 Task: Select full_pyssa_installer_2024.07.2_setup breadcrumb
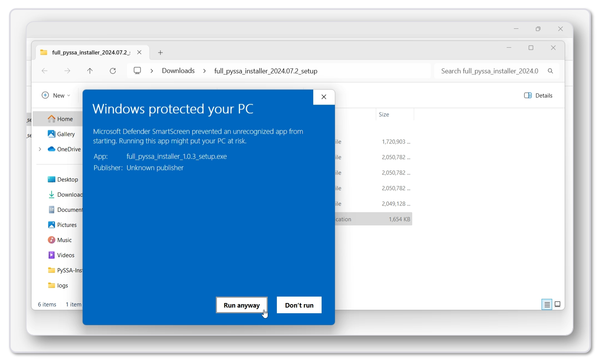pyautogui.click(x=266, y=71)
